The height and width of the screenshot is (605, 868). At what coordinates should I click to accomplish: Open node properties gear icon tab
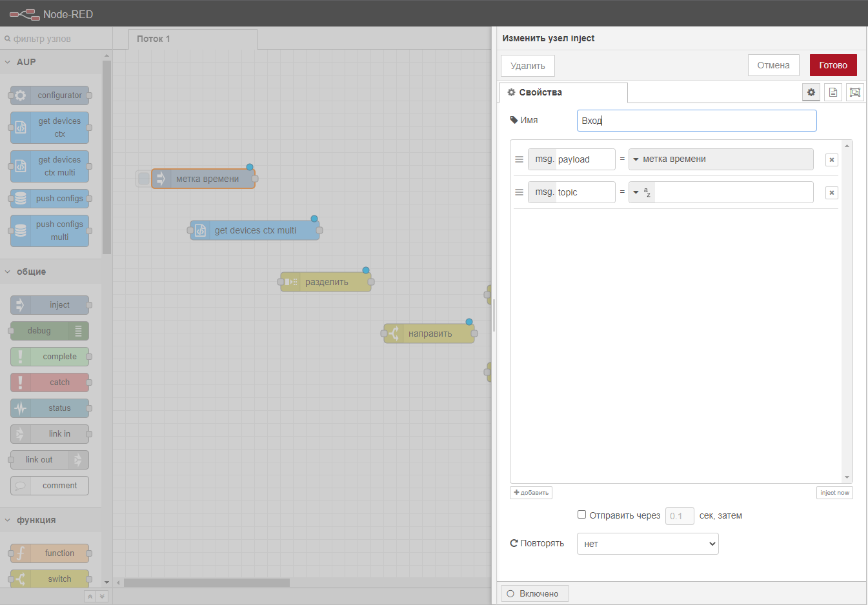[811, 92]
